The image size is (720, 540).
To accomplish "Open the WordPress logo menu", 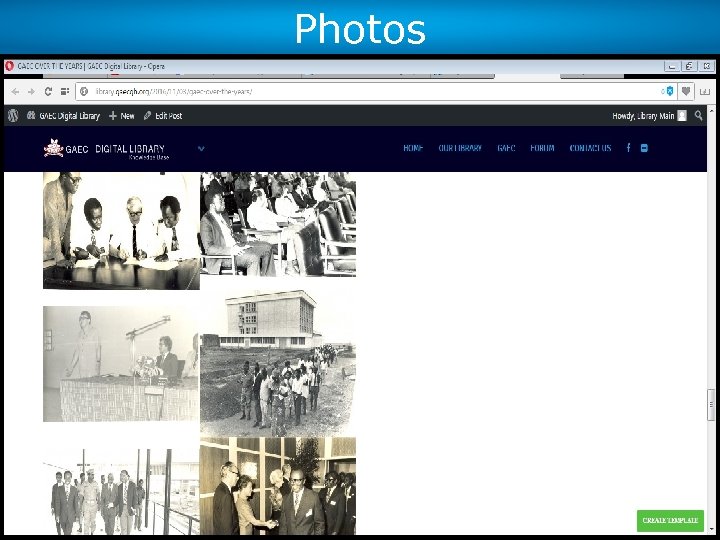I will [x=13, y=116].
